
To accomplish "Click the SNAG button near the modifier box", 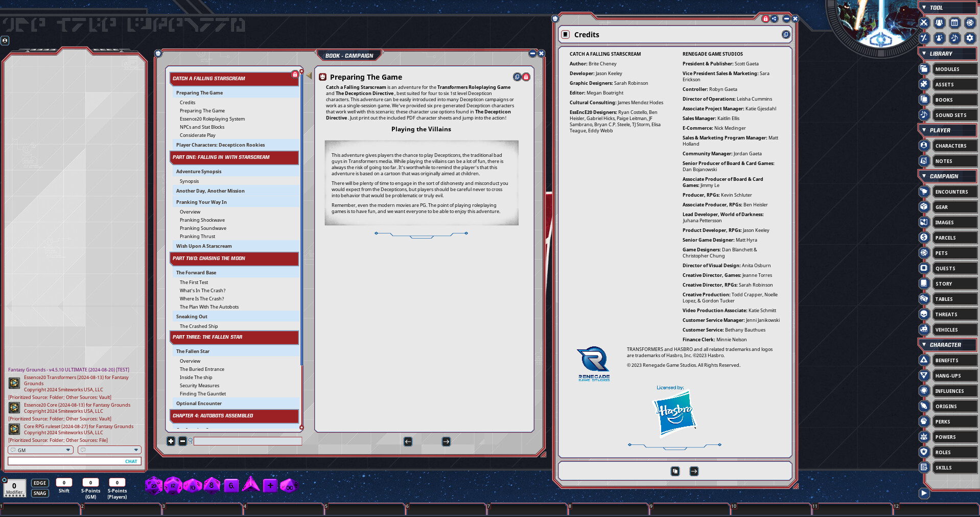I will (40, 493).
